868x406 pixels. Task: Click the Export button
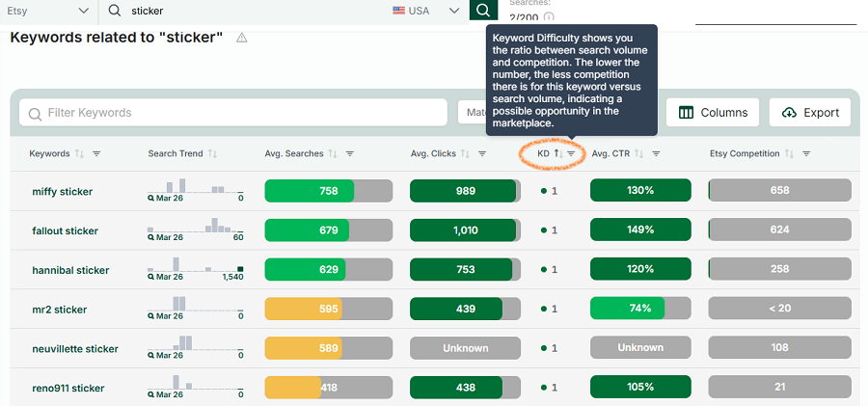click(x=810, y=113)
